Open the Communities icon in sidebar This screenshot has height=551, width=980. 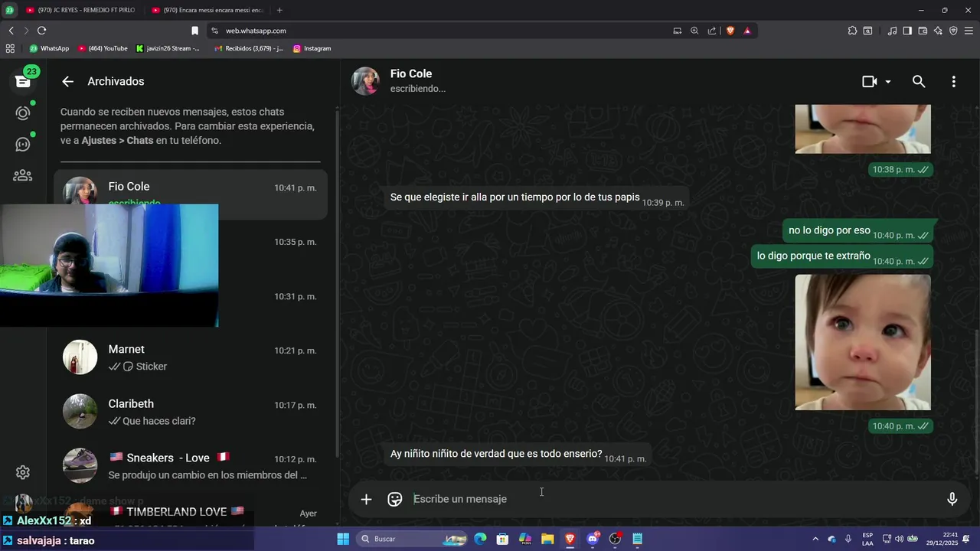point(23,175)
